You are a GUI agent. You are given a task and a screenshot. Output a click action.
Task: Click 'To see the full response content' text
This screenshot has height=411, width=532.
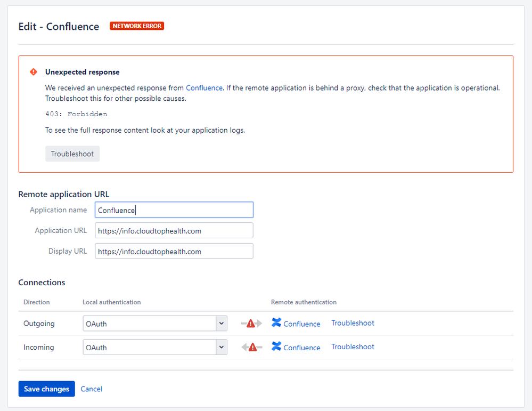tap(145, 131)
